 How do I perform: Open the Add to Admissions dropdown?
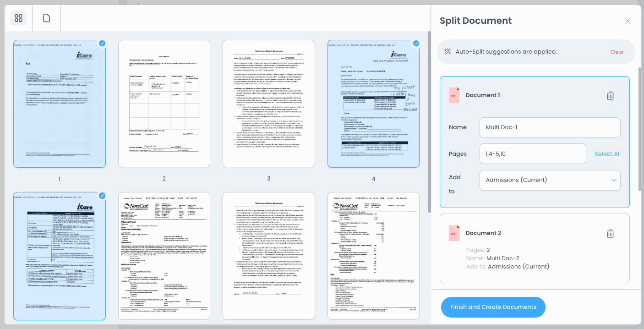[550, 180]
